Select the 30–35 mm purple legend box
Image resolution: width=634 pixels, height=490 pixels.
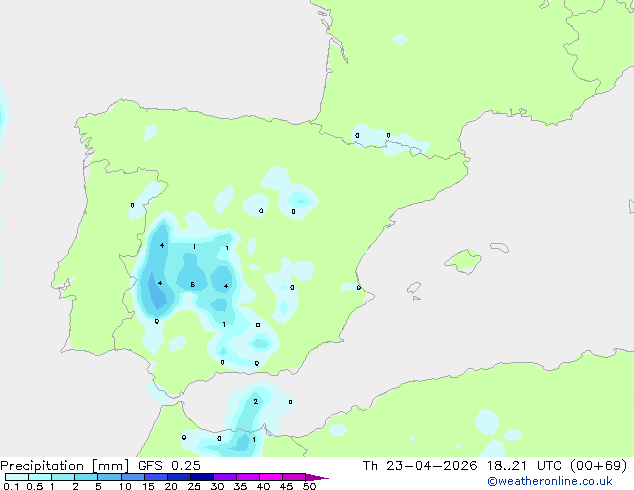pyautogui.click(x=225, y=477)
